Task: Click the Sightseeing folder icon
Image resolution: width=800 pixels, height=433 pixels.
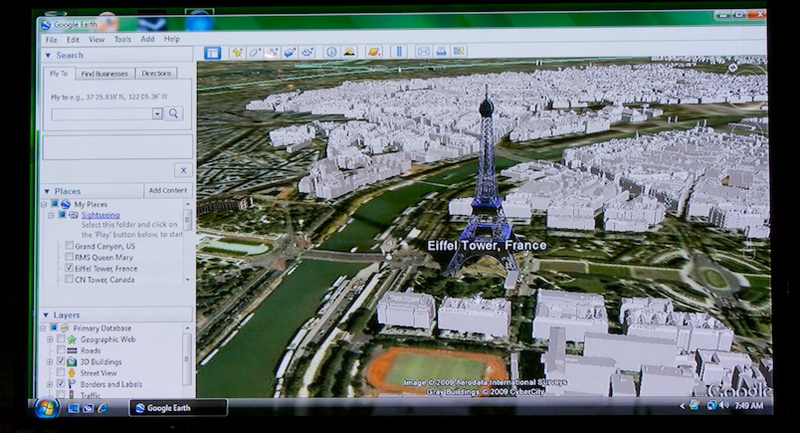Action: 73,215
